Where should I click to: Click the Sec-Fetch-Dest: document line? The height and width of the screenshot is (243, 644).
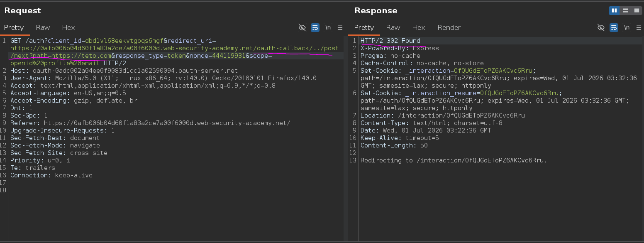(55, 138)
